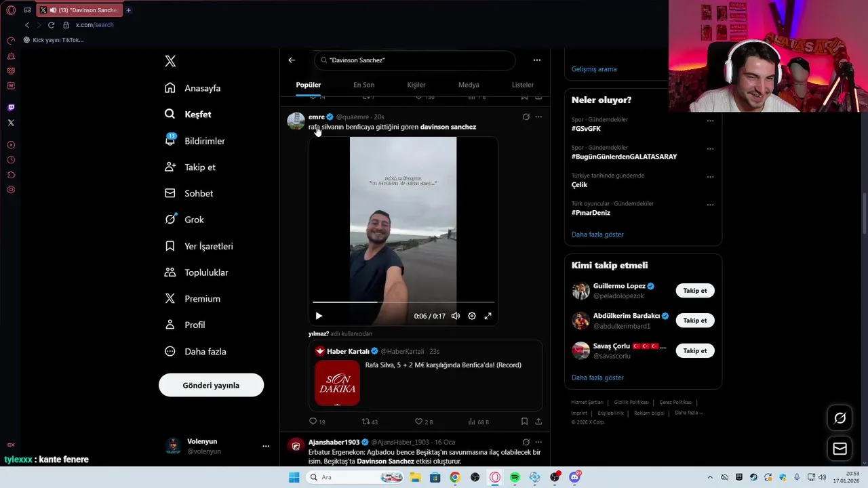The width and height of the screenshot is (868, 488).
Task: Open the Gelişmiş arama link
Action: pyautogui.click(x=594, y=69)
